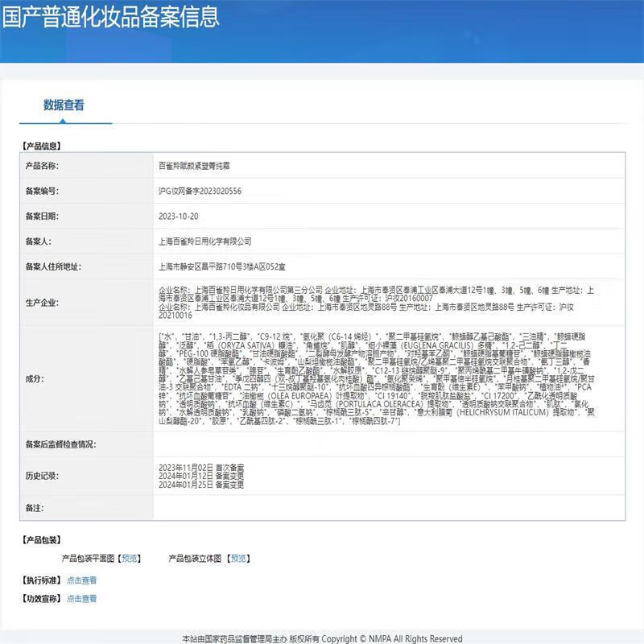Click the 备案编号 value 沪G妆网备字2023020556
Viewport: 644px width, 644px height.
coord(200,191)
